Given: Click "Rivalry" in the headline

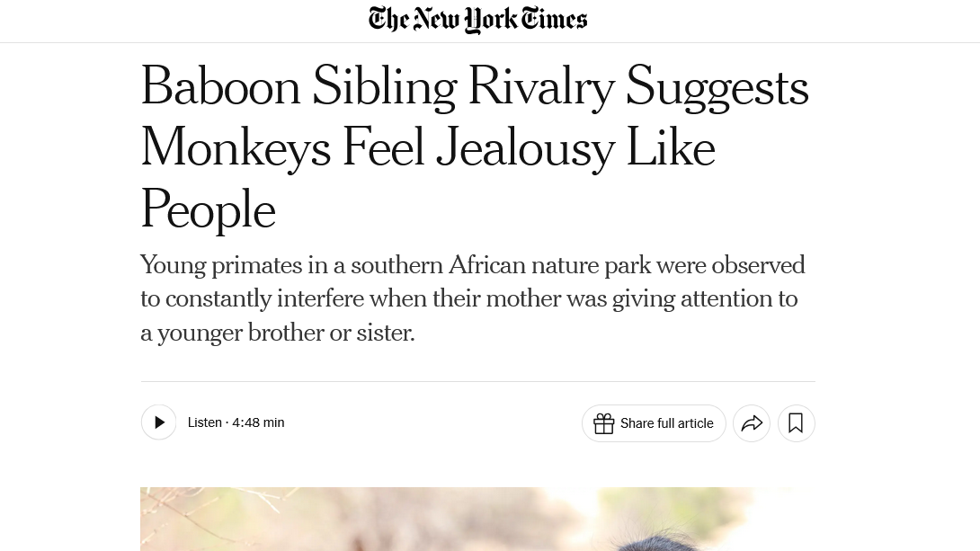Looking at the screenshot, I should (x=540, y=88).
